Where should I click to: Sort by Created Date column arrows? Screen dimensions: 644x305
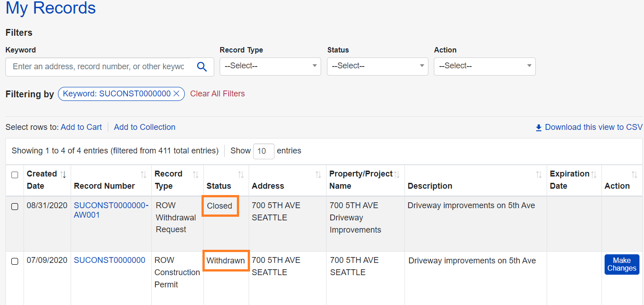tap(63, 174)
